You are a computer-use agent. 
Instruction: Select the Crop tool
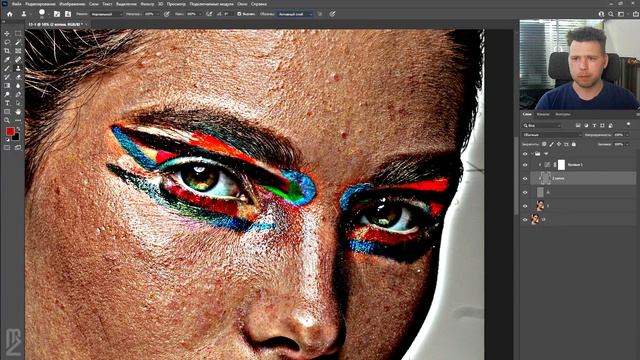pos(7,51)
